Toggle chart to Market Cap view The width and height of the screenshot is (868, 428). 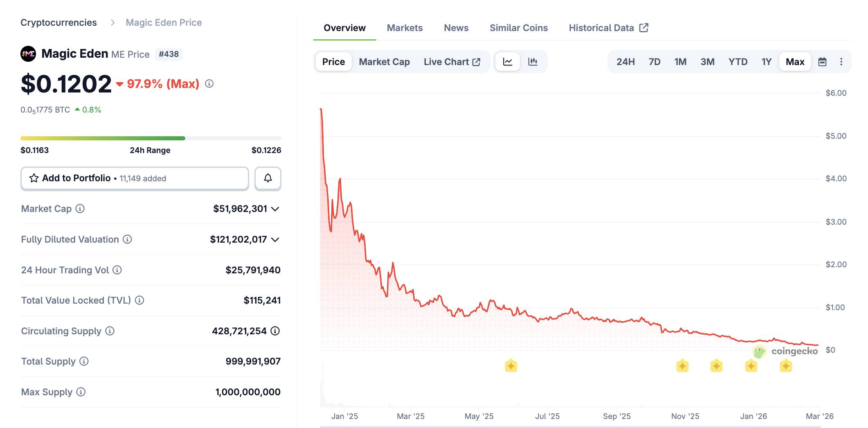tap(384, 61)
